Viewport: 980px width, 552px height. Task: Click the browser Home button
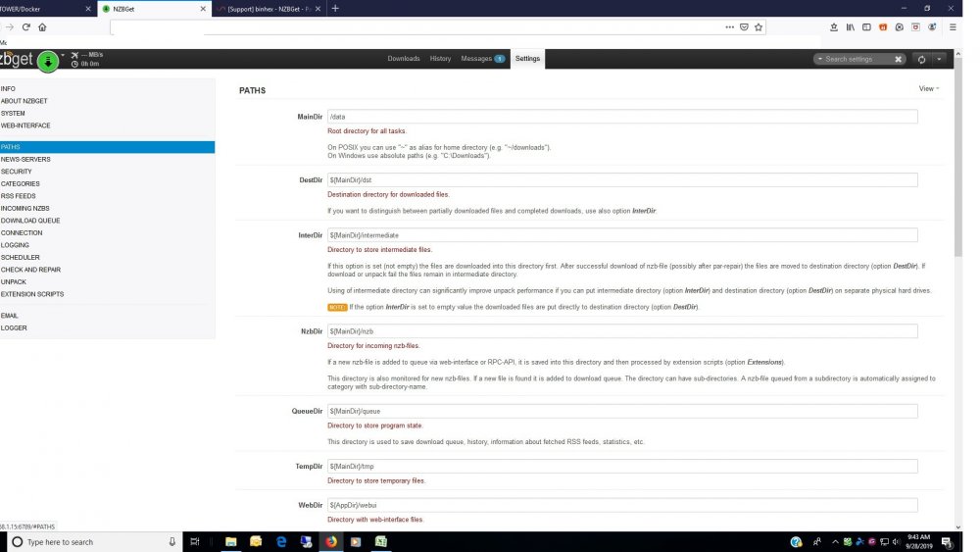point(42,26)
